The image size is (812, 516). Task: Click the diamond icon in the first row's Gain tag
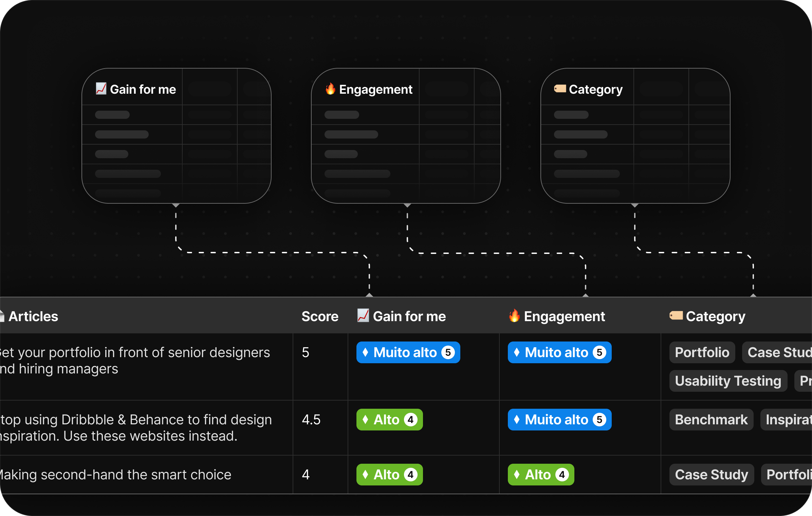tap(365, 352)
